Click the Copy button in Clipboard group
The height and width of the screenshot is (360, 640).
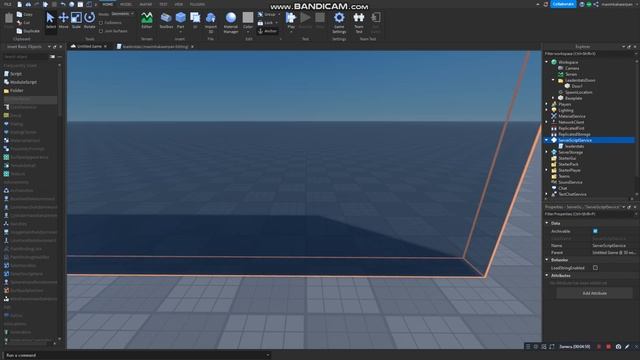click(25, 14)
